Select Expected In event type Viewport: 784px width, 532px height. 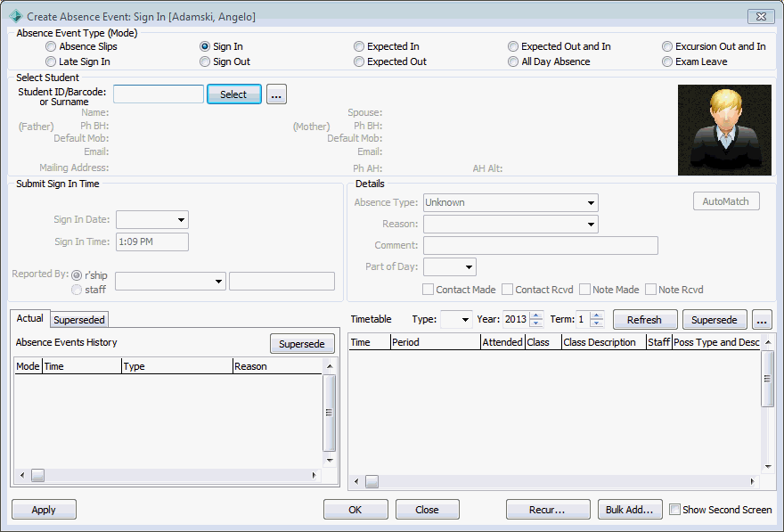coord(358,46)
